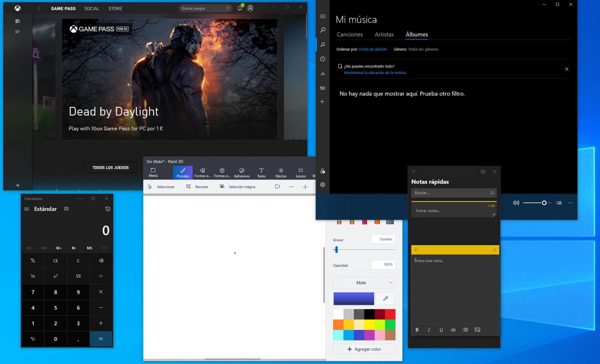This screenshot has height=364, width=600.
Task: Open the 'Fecha de adición' sort dropdown
Action: 373,49
